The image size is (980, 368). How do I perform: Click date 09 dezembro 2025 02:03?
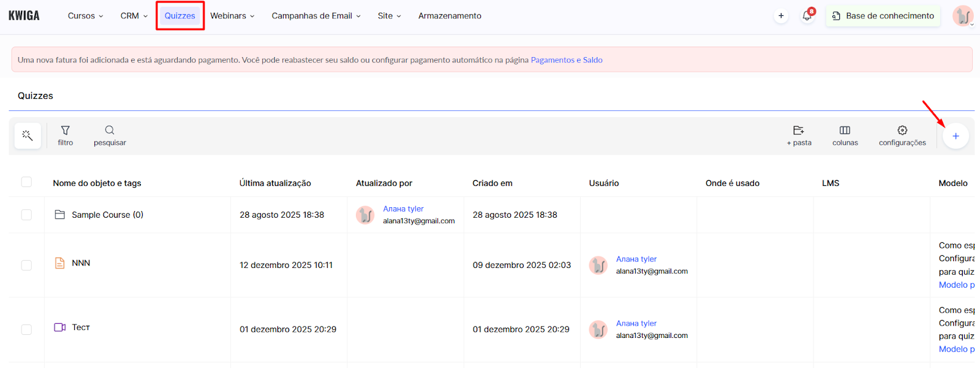coord(522,265)
